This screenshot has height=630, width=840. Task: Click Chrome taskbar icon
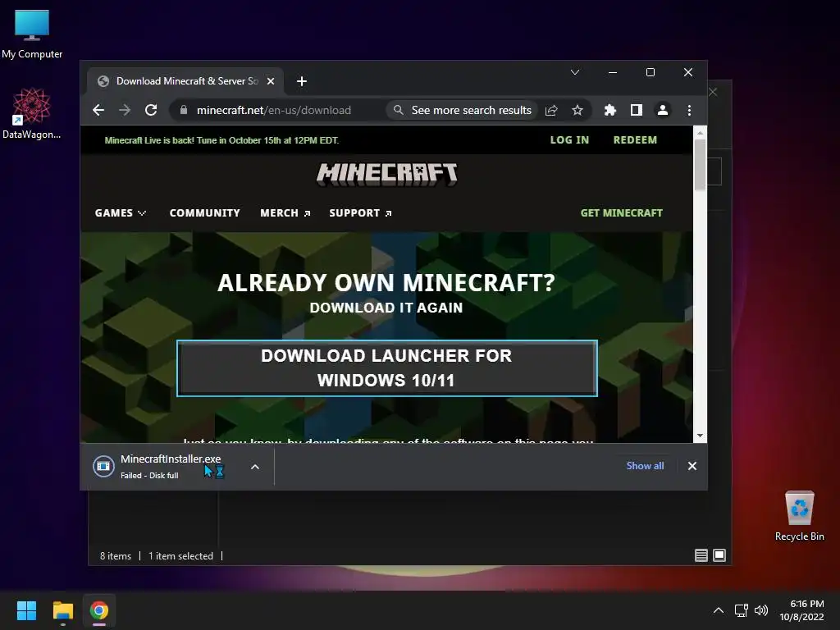click(99, 610)
